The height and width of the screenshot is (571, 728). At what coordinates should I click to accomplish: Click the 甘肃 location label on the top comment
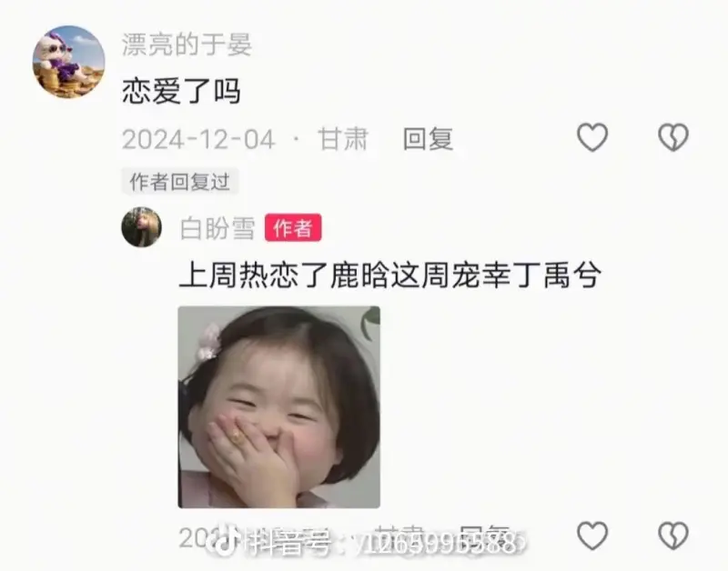coord(343,139)
